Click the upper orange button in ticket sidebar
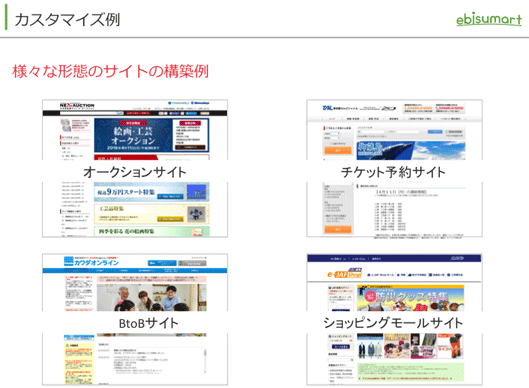 [338, 150]
